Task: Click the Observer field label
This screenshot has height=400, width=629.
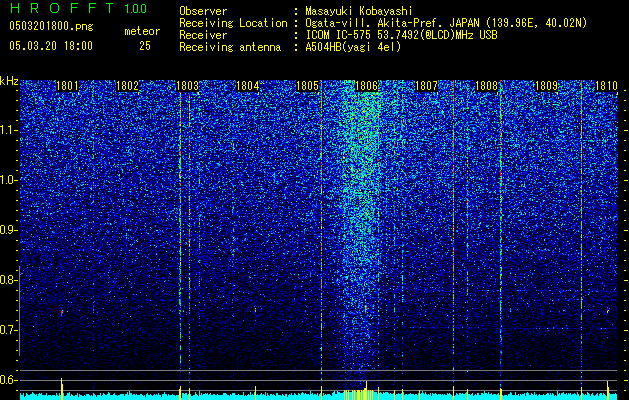Action: point(203,11)
